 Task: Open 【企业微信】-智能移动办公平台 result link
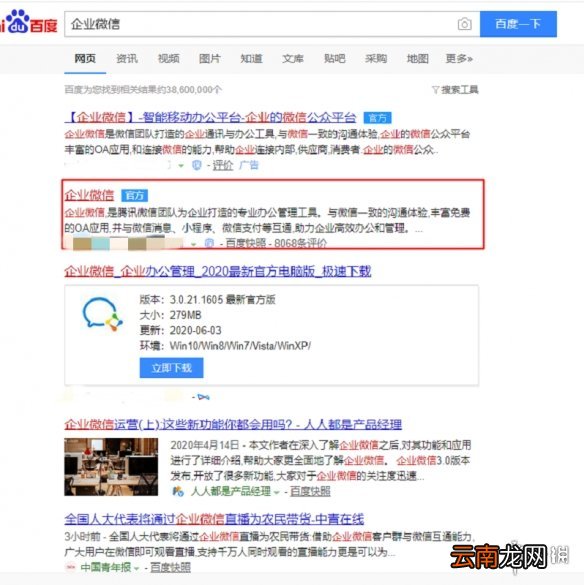click(x=210, y=118)
